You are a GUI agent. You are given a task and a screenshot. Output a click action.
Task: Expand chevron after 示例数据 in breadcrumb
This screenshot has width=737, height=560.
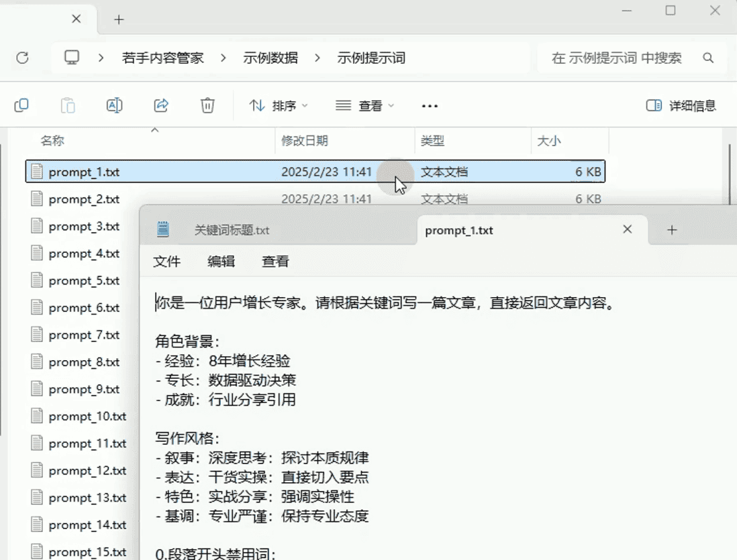tap(317, 58)
